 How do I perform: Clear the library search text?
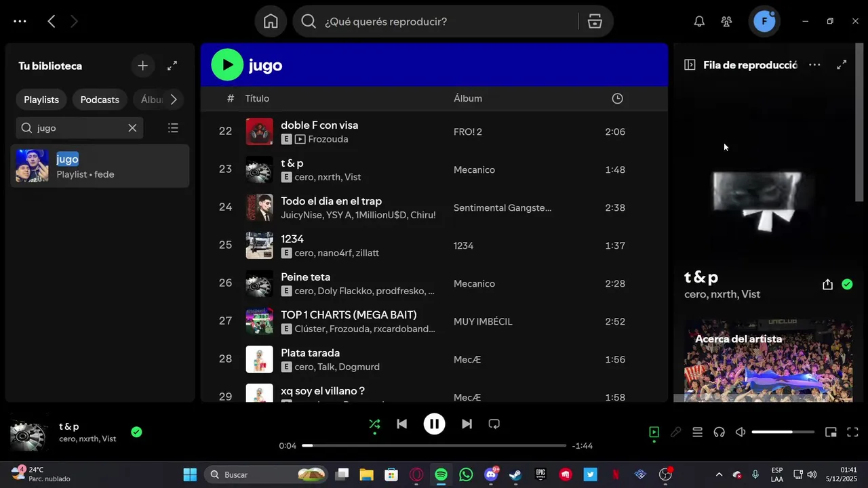coord(132,128)
